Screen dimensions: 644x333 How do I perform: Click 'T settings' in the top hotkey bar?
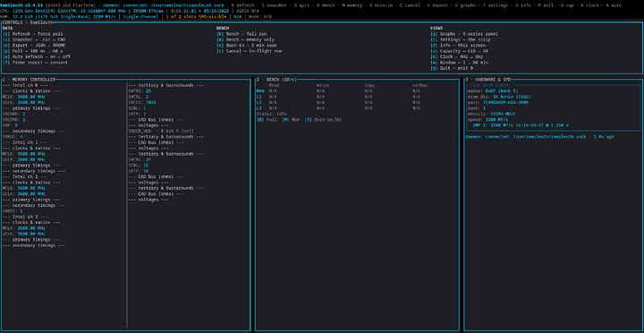click(496, 5)
